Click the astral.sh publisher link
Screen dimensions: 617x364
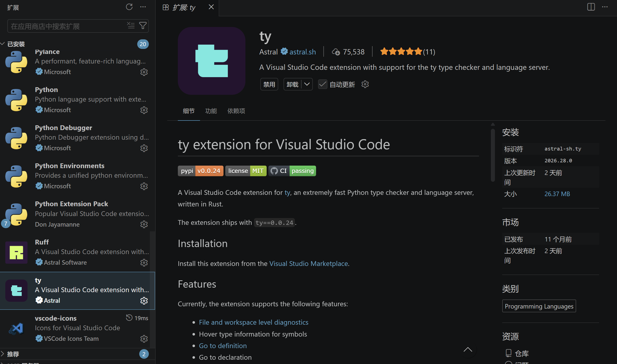(302, 52)
